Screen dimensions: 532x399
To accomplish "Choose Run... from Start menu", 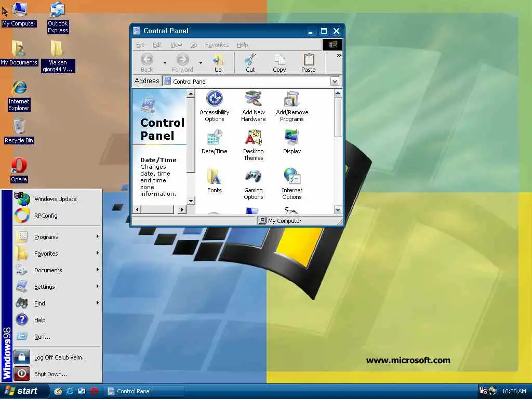I will click(57, 337).
